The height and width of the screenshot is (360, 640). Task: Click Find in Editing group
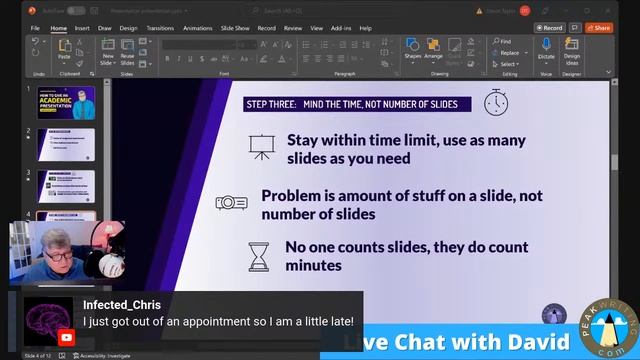[502, 41]
